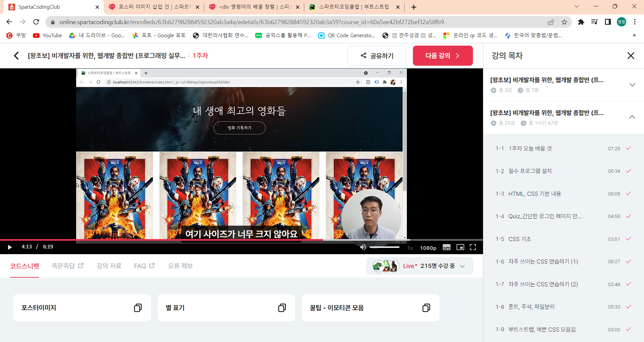644x342 pixels.
Task: Toggle the browser side panel icon
Action: coord(608,22)
